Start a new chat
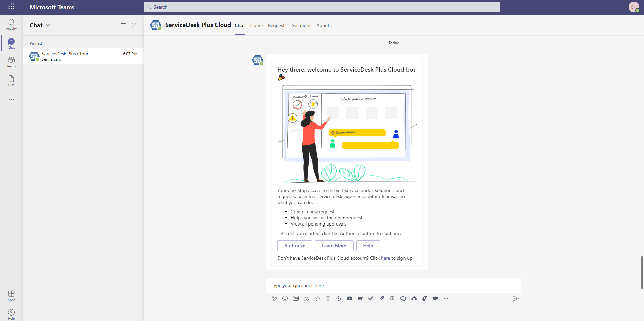This screenshot has width=644, height=321. (134, 25)
